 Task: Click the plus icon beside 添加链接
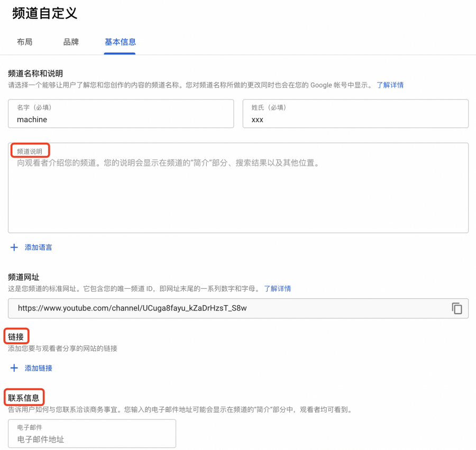14,368
